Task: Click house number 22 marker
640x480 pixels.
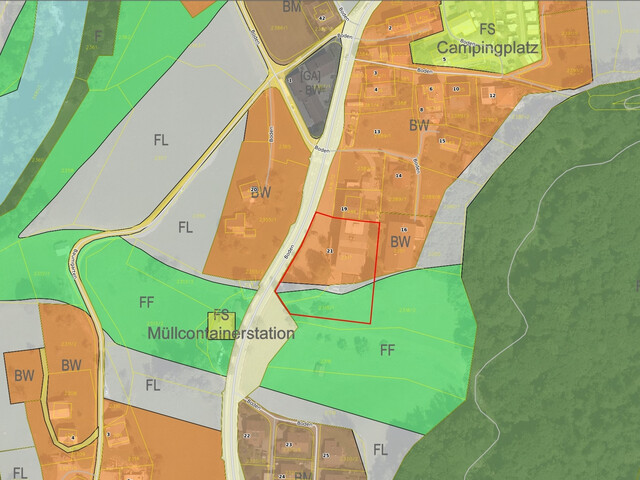Action: tap(245, 436)
